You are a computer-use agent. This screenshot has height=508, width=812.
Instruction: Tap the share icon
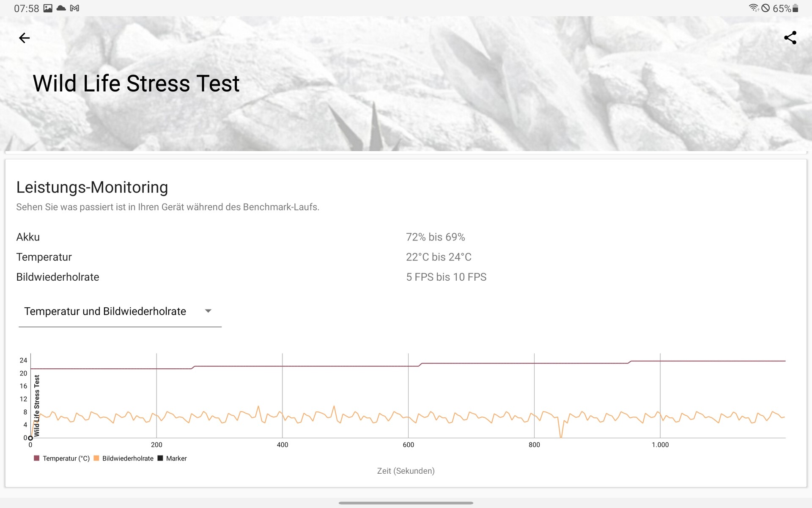point(790,38)
